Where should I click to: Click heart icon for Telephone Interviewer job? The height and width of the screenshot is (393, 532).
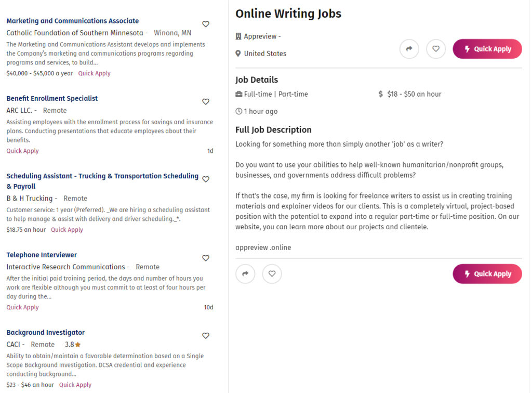[206, 258]
